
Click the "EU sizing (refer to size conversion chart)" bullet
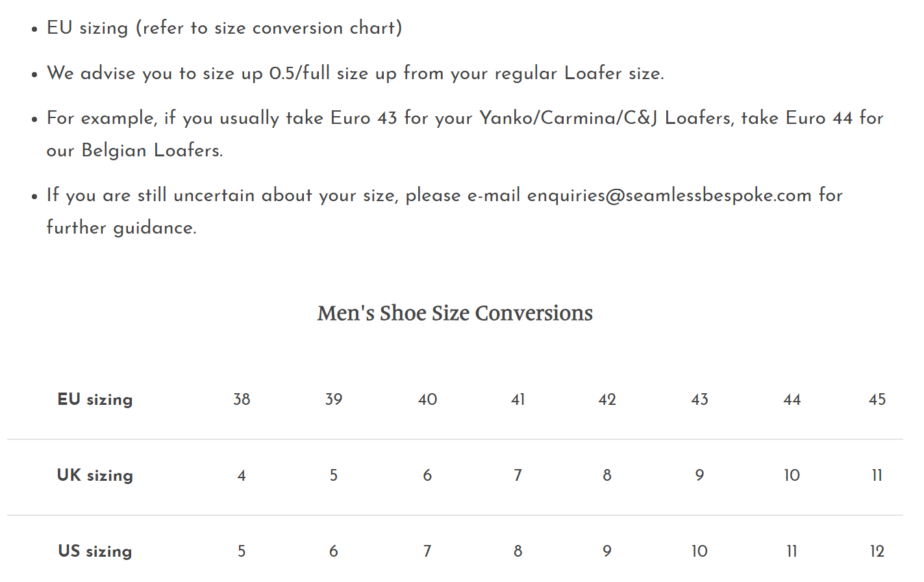[x=224, y=28]
